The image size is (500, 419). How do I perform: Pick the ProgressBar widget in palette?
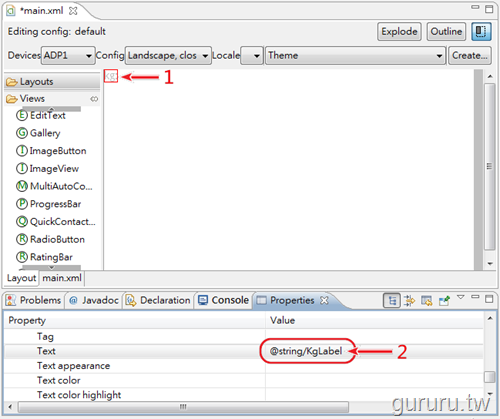point(49,204)
